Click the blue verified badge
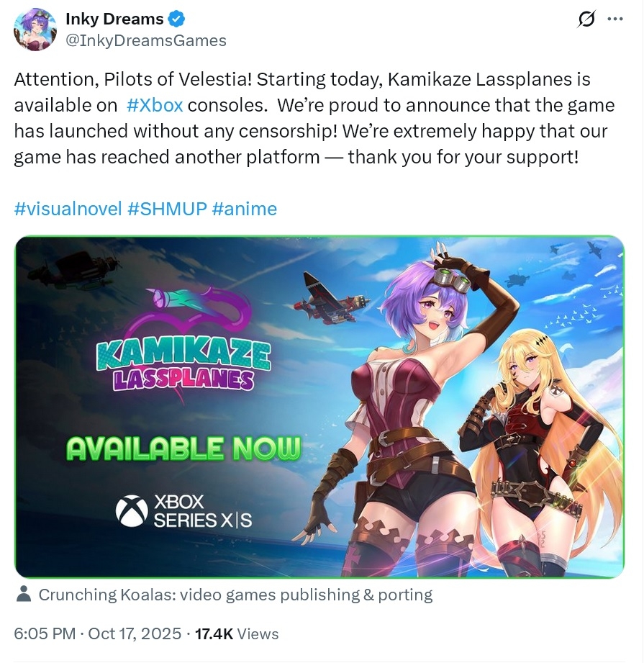Image resolution: width=644 pixels, height=663 pixels. pyautogui.click(x=176, y=19)
